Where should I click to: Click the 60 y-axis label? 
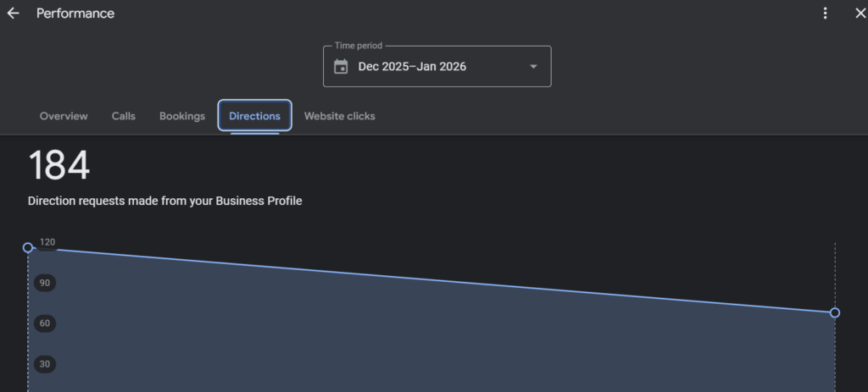[x=45, y=323]
